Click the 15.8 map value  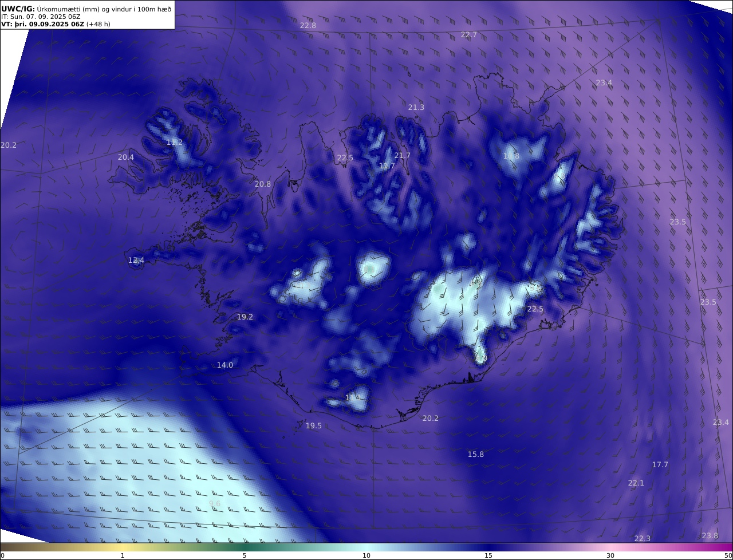pyautogui.click(x=476, y=455)
